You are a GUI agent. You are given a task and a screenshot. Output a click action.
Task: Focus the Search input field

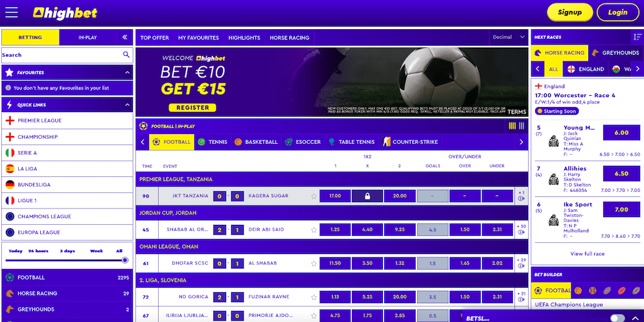click(x=62, y=54)
